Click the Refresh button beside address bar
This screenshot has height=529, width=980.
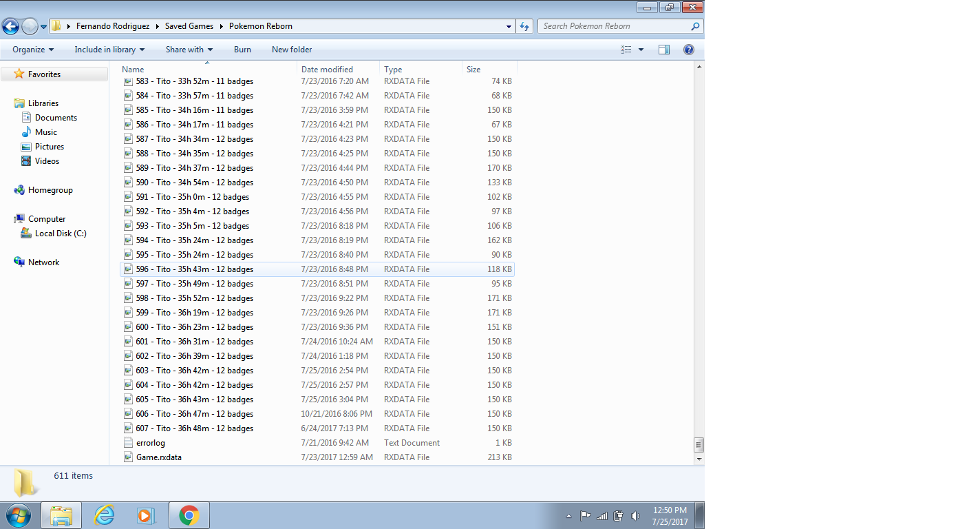pyautogui.click(x=525, y=26)
